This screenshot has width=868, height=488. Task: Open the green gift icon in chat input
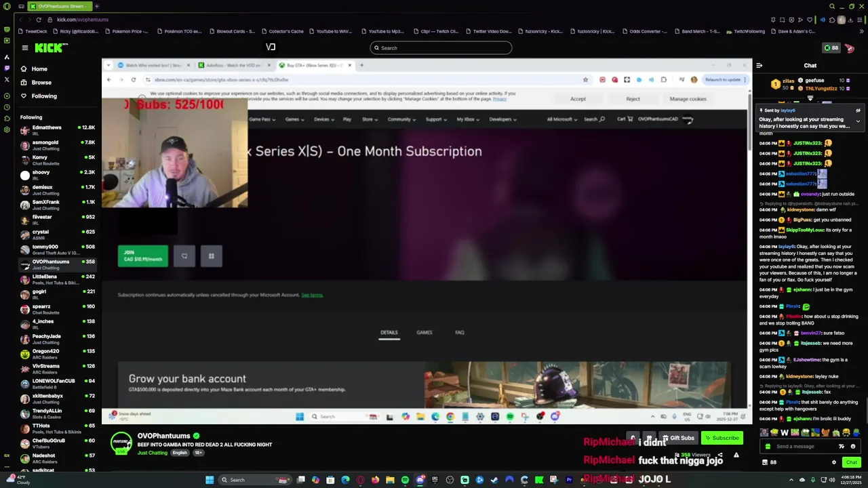(768, 447)
